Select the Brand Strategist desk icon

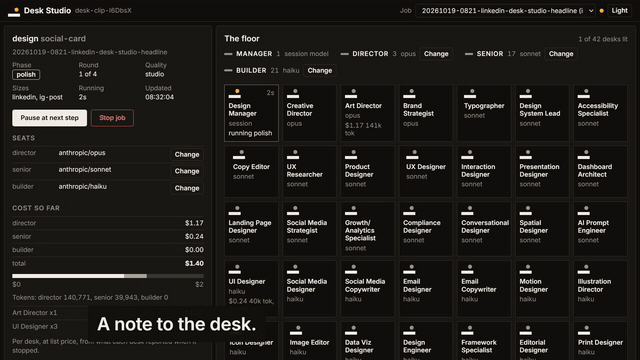[x=409, y=94]
